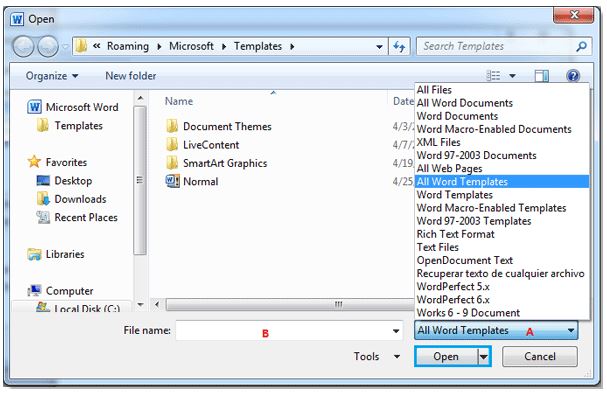607x396 pixels.
Task: Choose Rich Text Format type
Action: click(x=502, y=234)
